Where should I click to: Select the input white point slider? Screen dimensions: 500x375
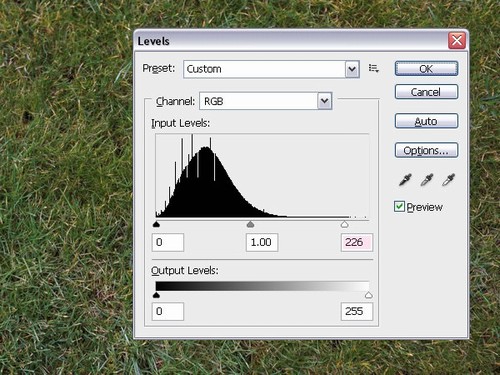[x=345, y=224]
